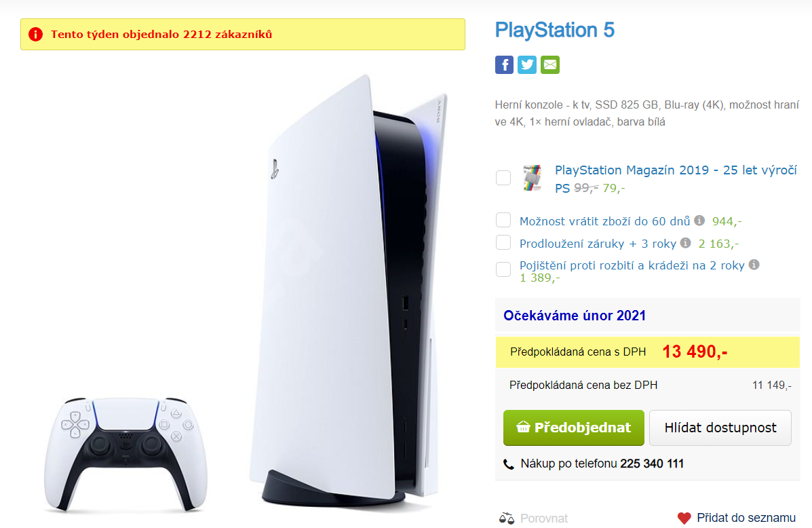This screenshot has width=812, height=528.
Task: Click the red heart wishlist icon
Action: (x=684, y=518)
